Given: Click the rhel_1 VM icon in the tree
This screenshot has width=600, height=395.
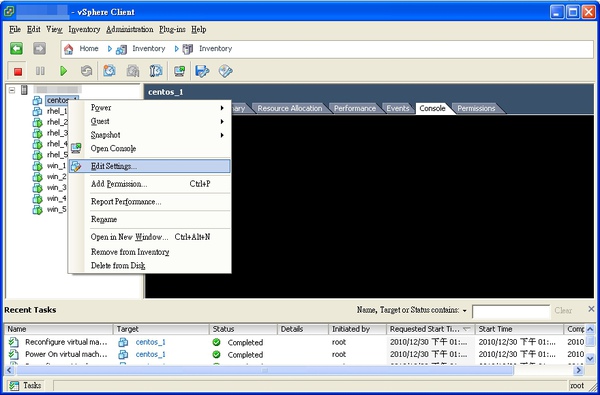Looking at the screenshot, I should [37, 111].
